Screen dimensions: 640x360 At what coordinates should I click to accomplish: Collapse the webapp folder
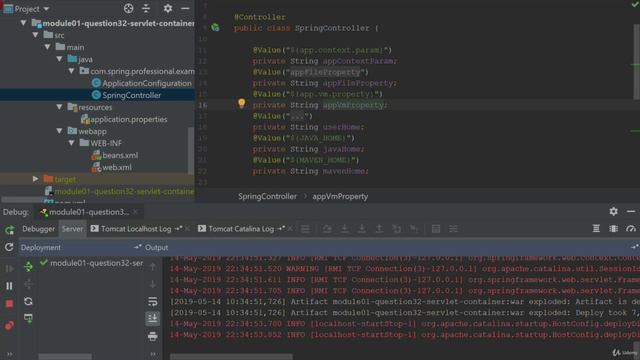(60, 131)
